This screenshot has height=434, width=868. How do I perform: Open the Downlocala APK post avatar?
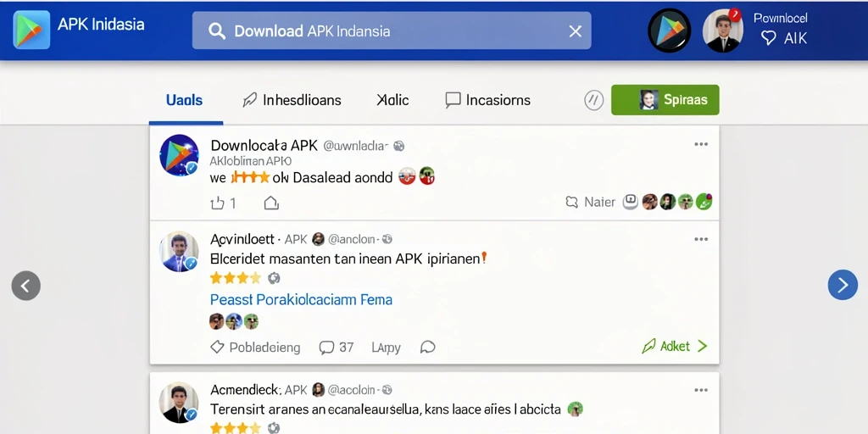[179, 155]
